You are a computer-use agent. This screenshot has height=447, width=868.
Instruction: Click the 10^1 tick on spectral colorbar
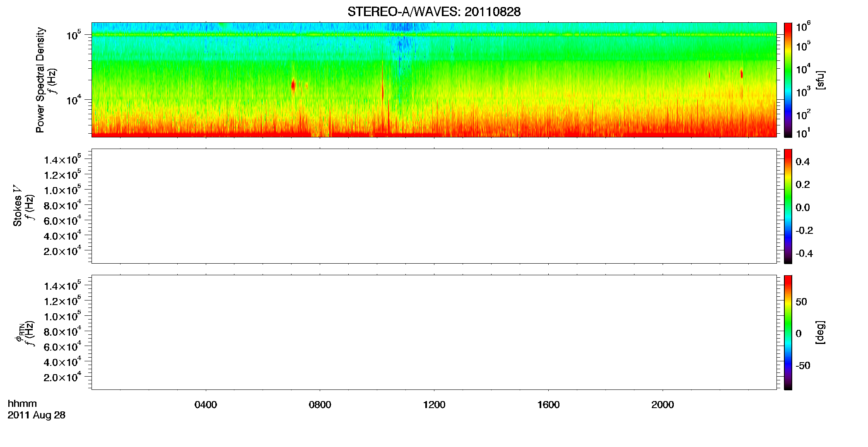click(x=803, y=133)
